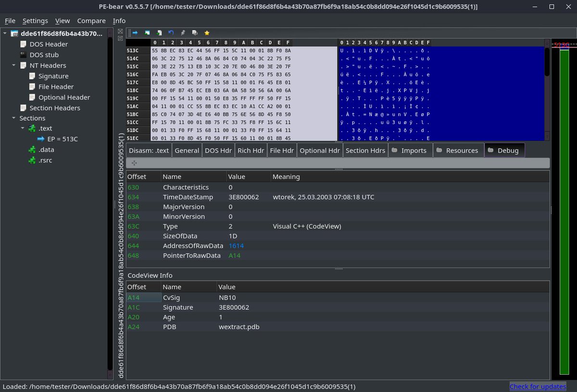Click the crossed-box icon left of the hex toolbar
577x392 pixels.
(120, 31)
